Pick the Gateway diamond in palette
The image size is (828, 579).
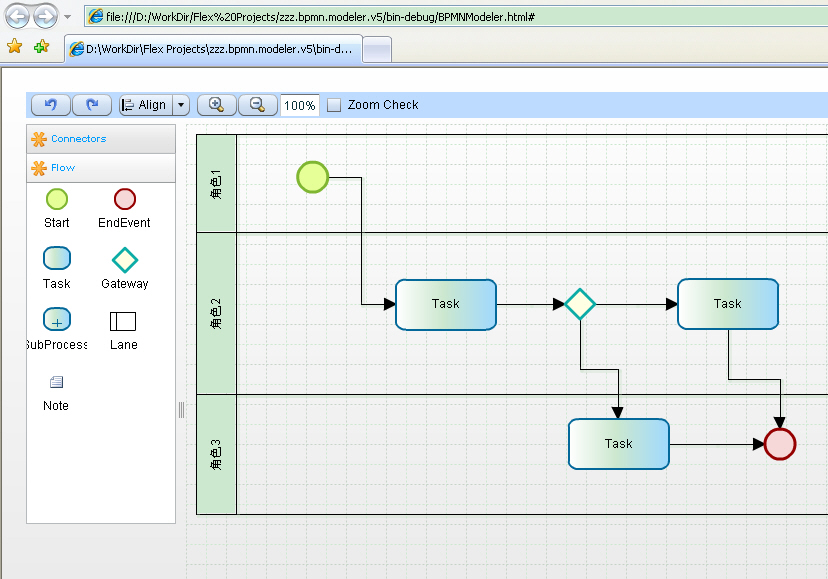click(124, 260)
